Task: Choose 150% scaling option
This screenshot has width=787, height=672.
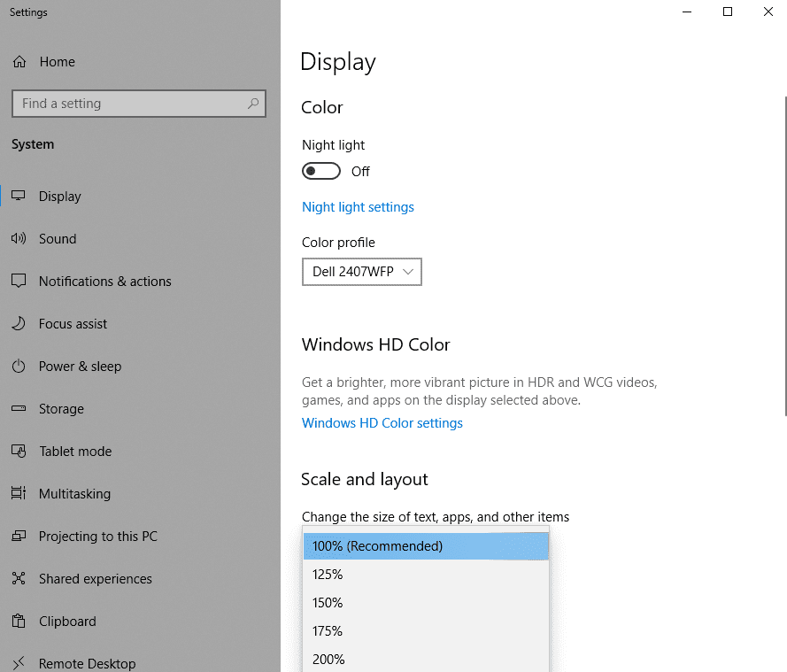Action: pyautogui.click(x=426, y=603)
